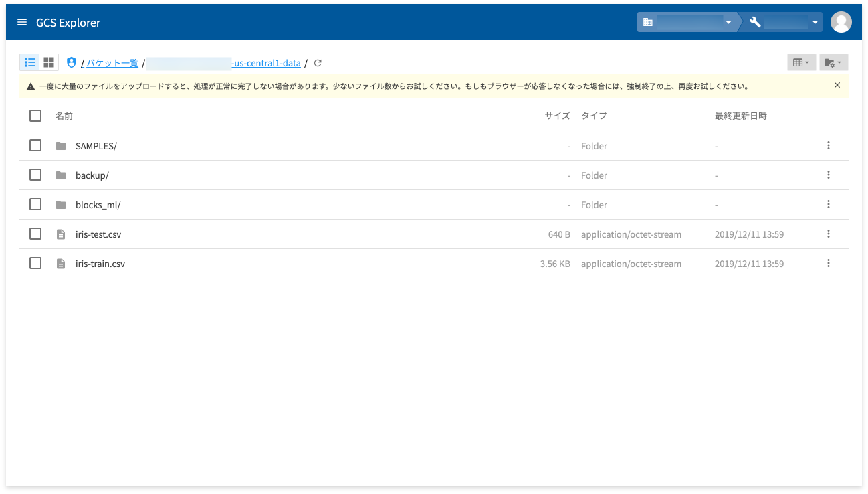Open the table columns display dropdown

pyautogui.click(x=801, y=62)
